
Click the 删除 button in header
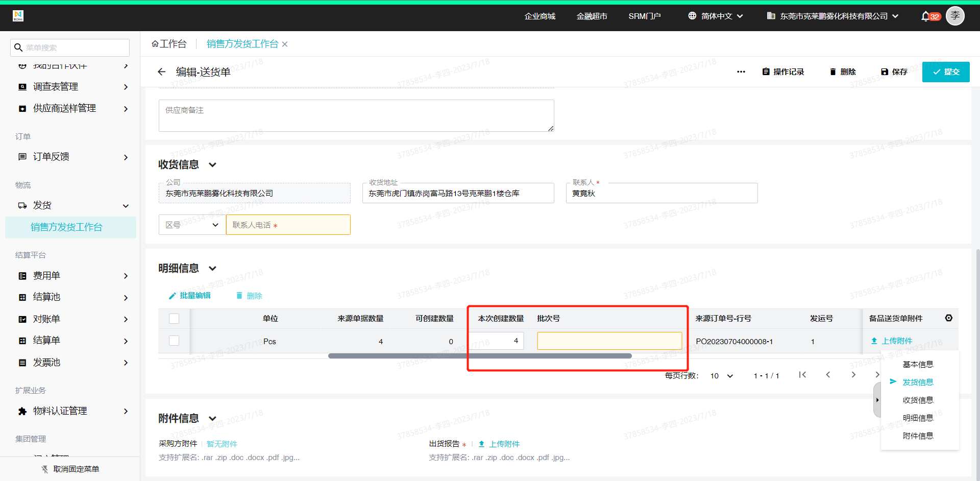tap(843, 72)
